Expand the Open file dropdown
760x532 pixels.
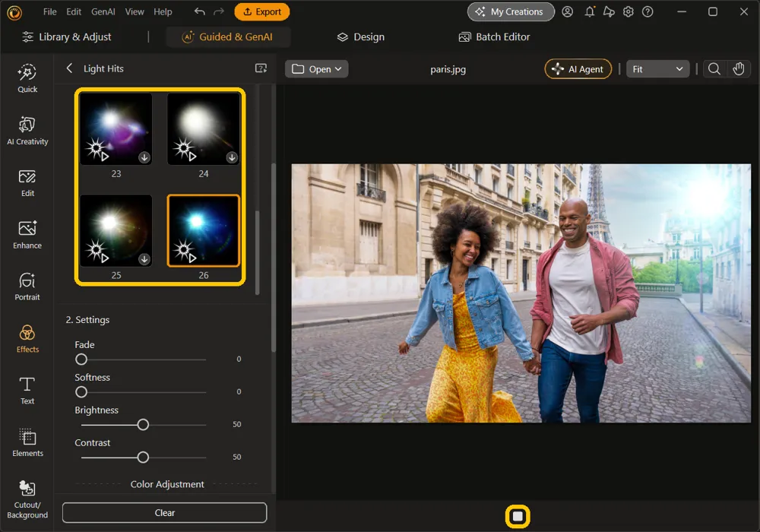coord(316,69)
